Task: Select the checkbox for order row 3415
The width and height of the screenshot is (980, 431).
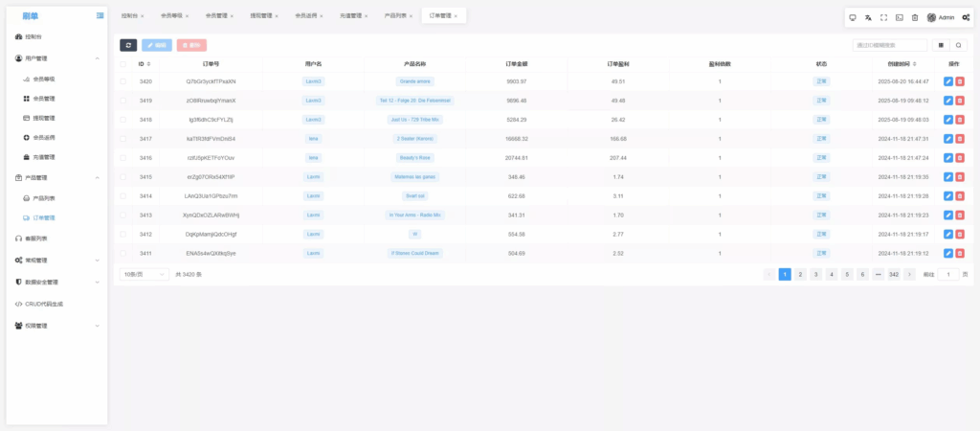Action: click(x=122, y=177)
